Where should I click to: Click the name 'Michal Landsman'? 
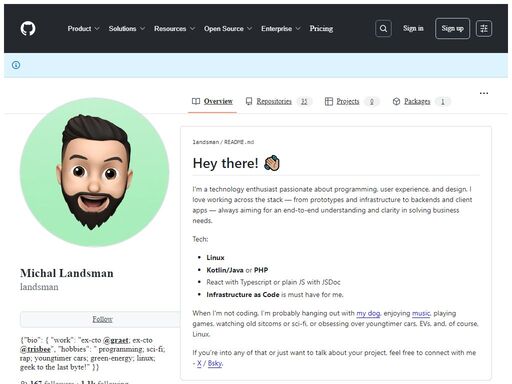click(67, 273)
